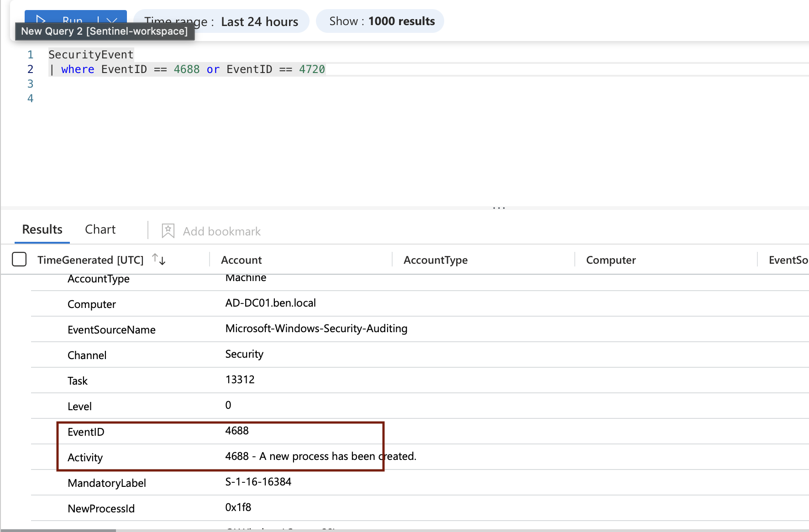809x532 pixels.
Task: Select the Results tab
Action: click(x=42, y=229)
